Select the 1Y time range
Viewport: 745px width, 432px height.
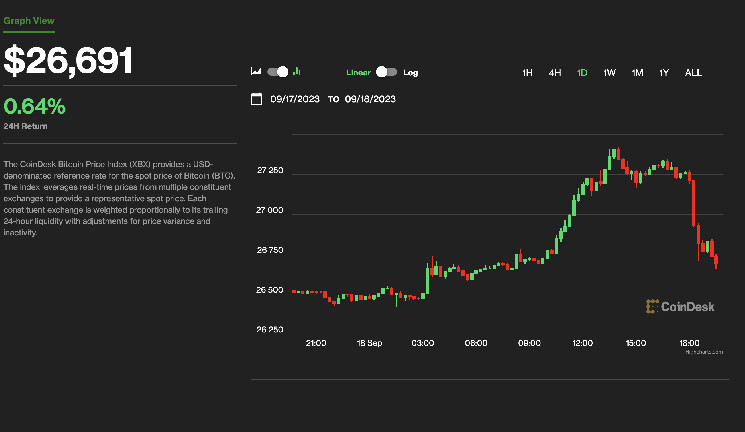663,72
